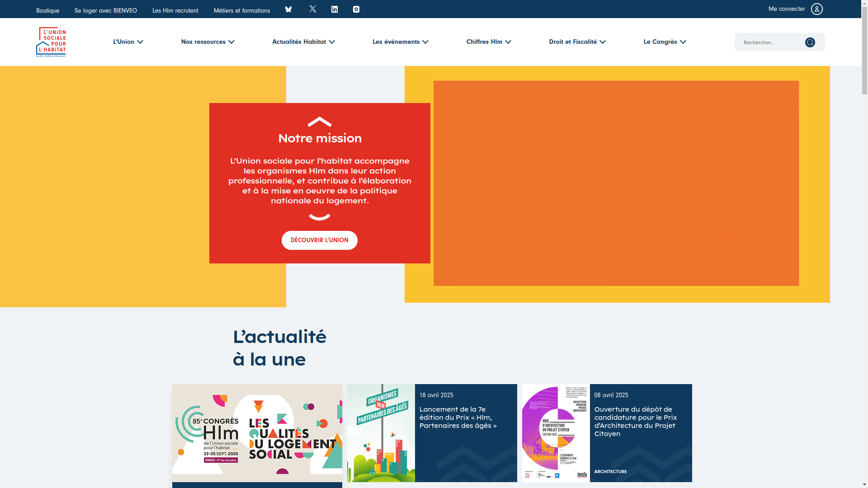
Task: Click the 08 avril 2025 date
Action: [x=611, y=395]
